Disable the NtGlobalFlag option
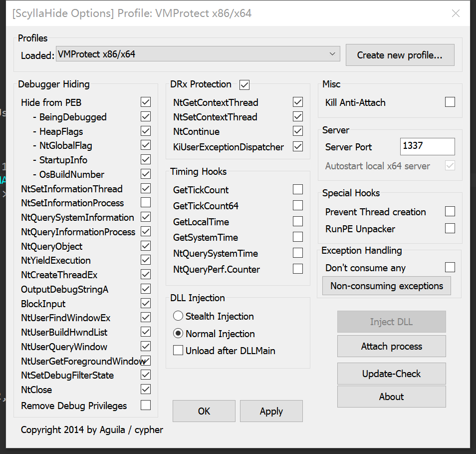 [x=146, y=145]
